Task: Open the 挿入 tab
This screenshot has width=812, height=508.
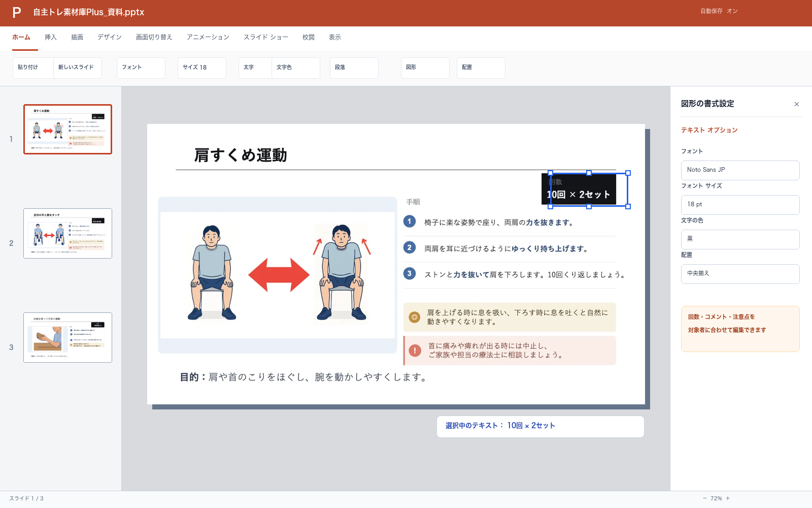Action: point(51,37)
